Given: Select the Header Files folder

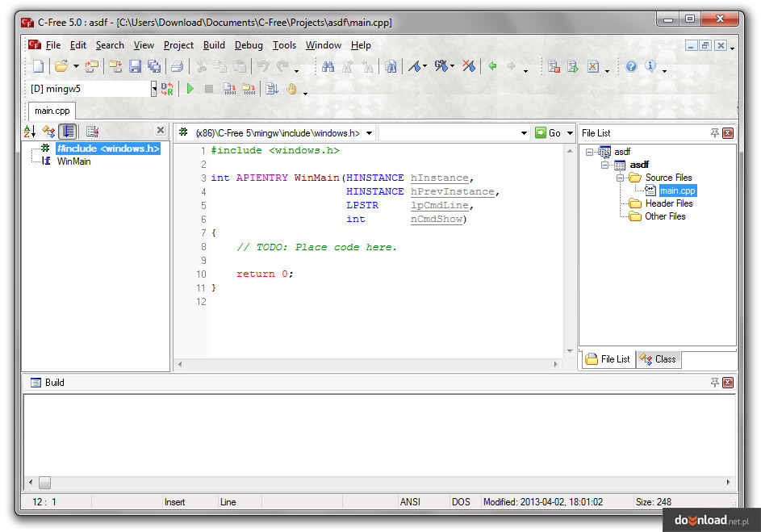Looking at the screenshot, I should (669, 203).
